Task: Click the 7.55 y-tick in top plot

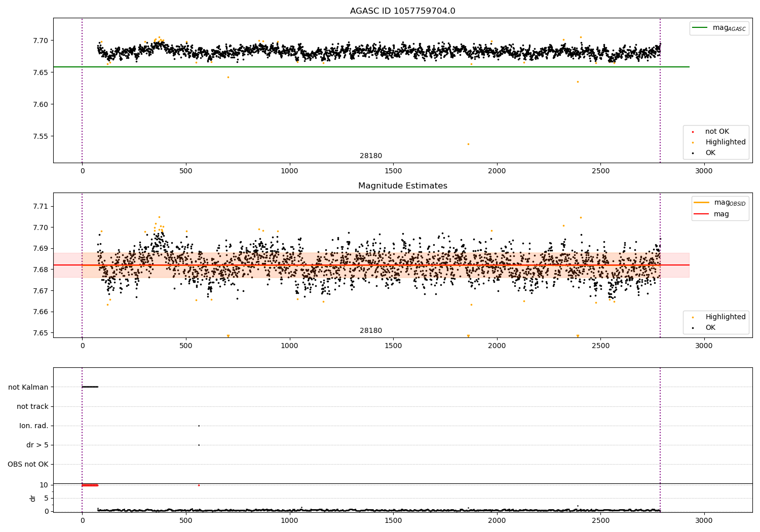Action: (40, 136)
